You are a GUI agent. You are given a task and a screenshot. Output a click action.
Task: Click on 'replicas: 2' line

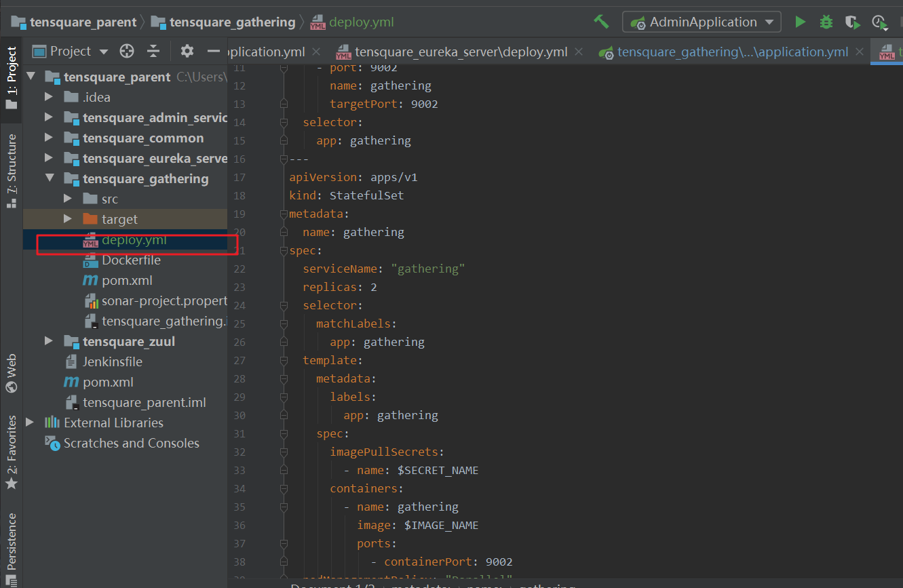click(x=339, y=287)
